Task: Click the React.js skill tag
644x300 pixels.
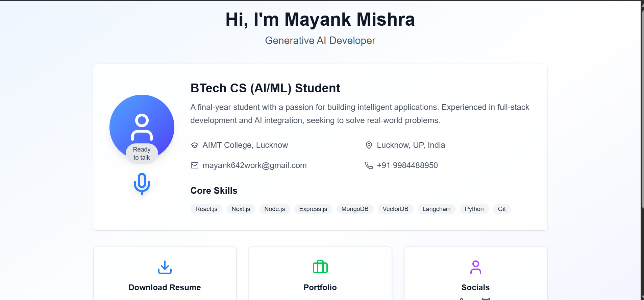Action: coord(206,209)
